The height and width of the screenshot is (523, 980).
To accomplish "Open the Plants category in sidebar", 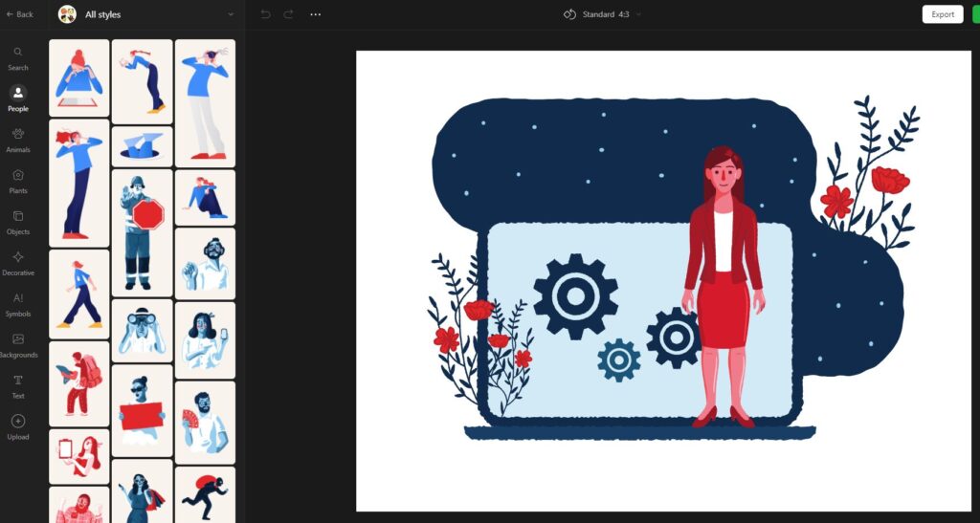I will pyautogui.click(x=18, y=180).
